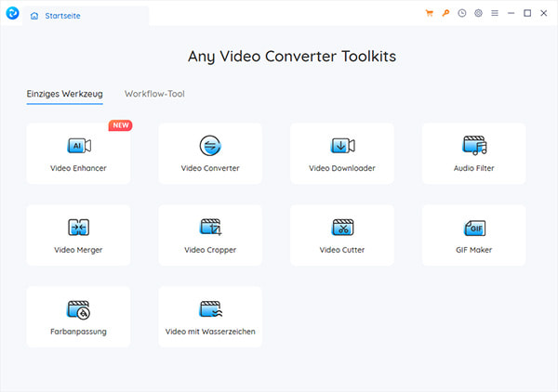Click the Video mit Wasserzeichen label
Screen dimensions: 558x392
click(210, 332)
